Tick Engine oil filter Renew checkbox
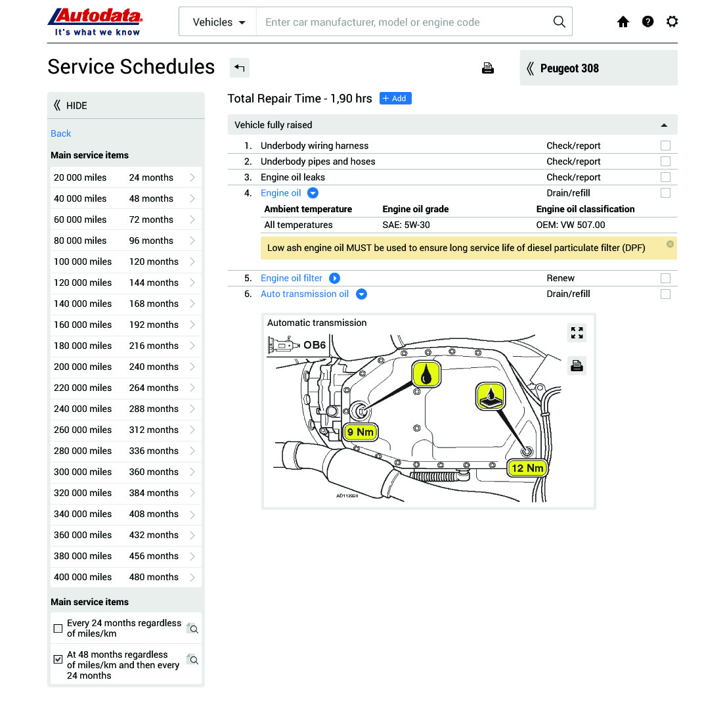 pyautogui.click(x=666, y=278)
